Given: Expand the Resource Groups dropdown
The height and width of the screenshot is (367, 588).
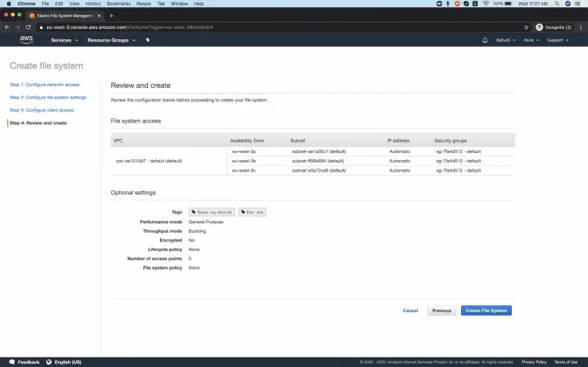Looking at the screenshot, I should [111, 40].
